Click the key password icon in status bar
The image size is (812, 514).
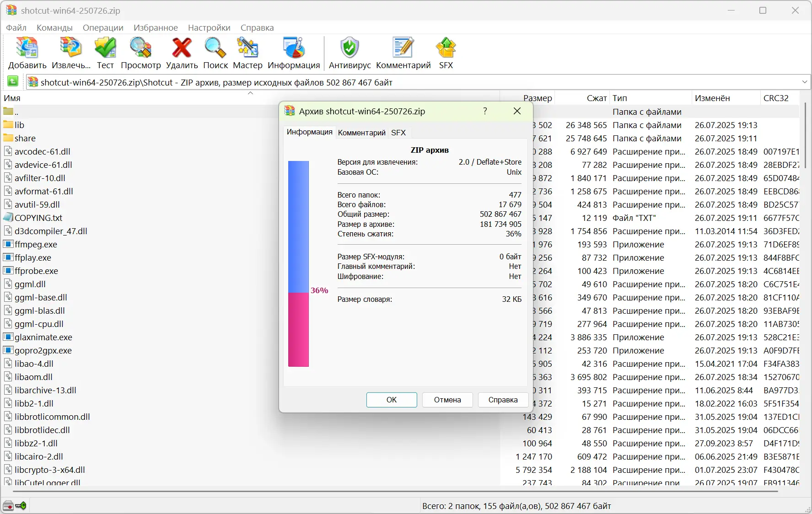point(21,506)
